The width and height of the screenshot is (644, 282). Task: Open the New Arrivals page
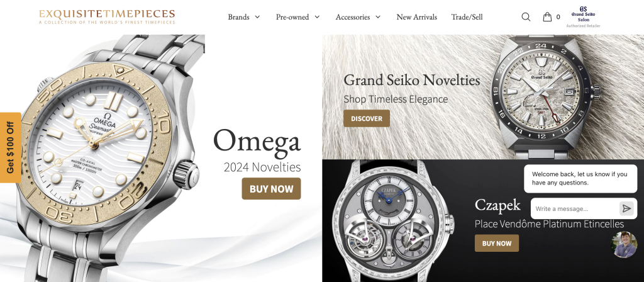[416, 17]
